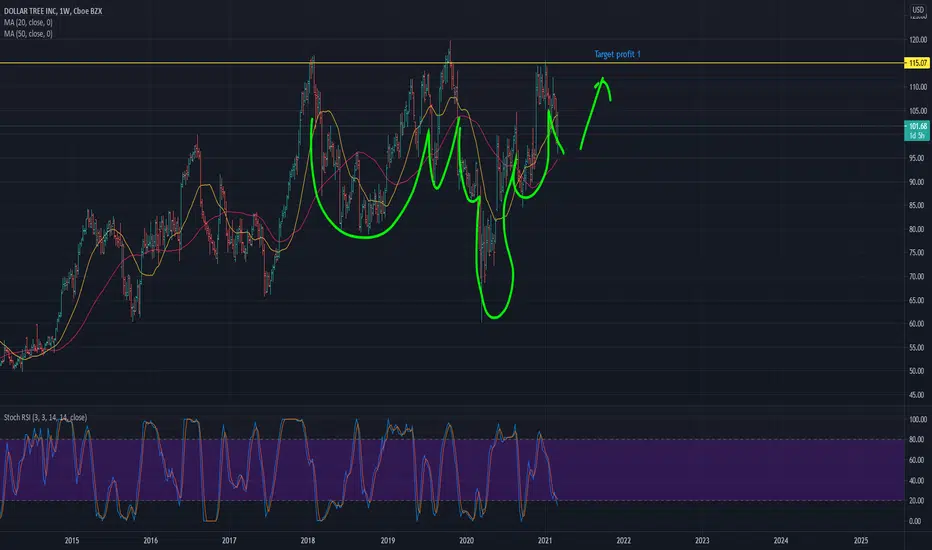The width and height of the screenshot is (932, 550).
Task: Click the 95.00 price axis label
Action: pos(918,158)
